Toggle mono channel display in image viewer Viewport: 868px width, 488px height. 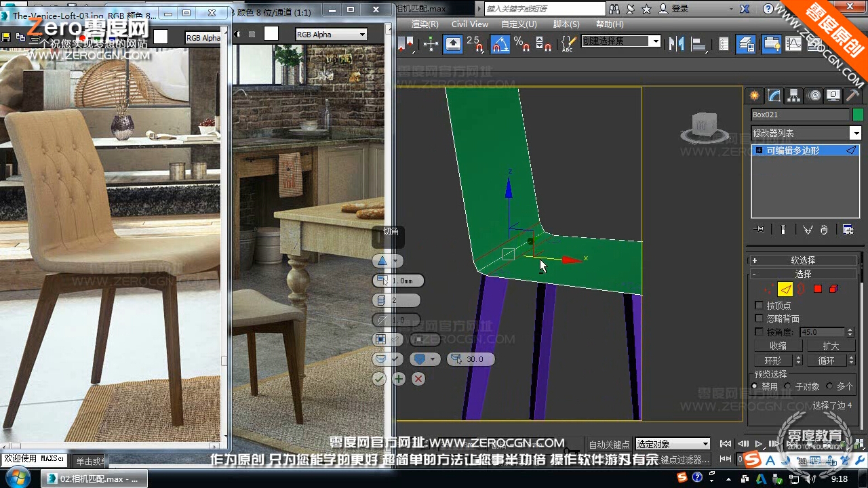(252, 34)
